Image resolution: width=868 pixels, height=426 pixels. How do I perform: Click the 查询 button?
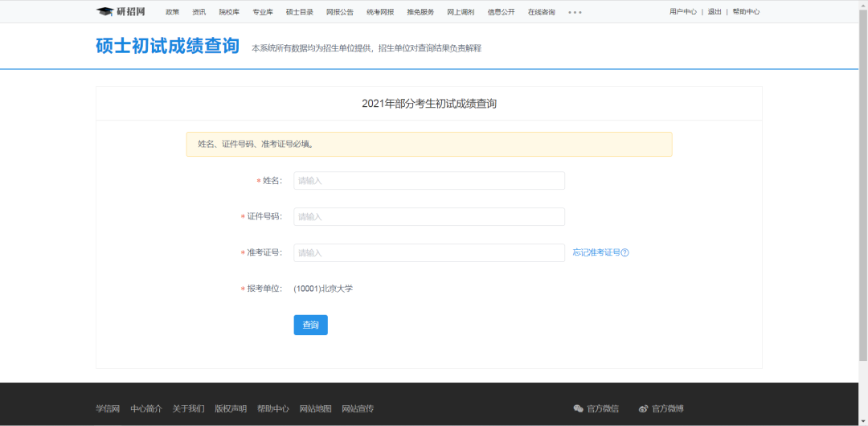(310, 325)
